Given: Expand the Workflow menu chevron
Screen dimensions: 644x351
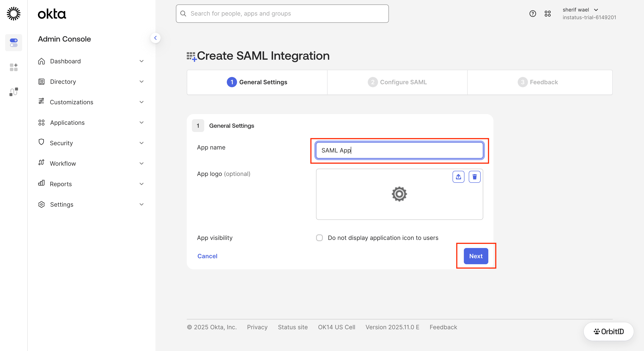Looking at the screenshot, I should coord(141,164).
